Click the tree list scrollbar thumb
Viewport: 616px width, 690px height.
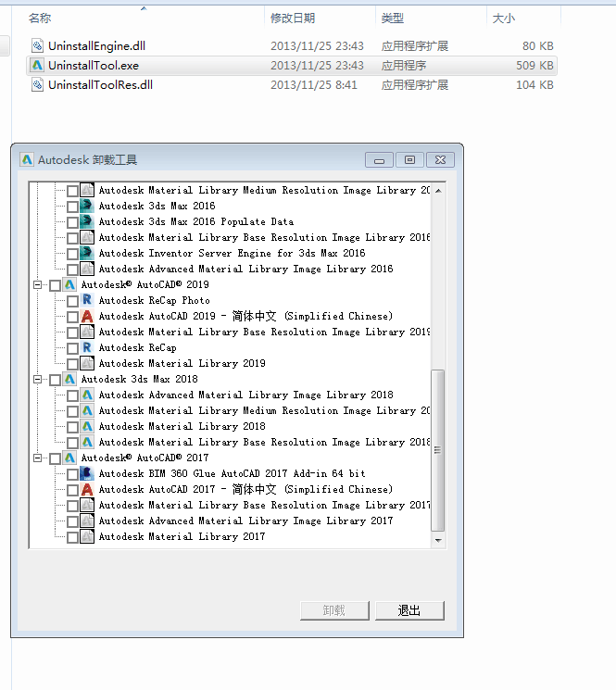click(x=438, y=451)
